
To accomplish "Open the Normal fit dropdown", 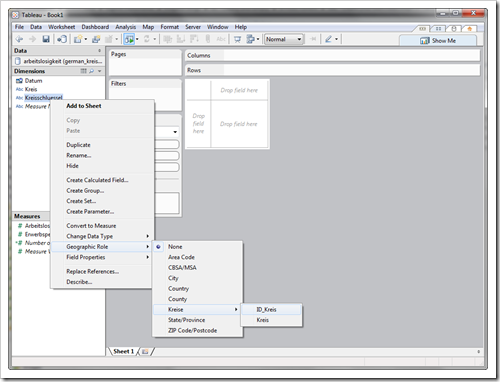I will [283, 39].
